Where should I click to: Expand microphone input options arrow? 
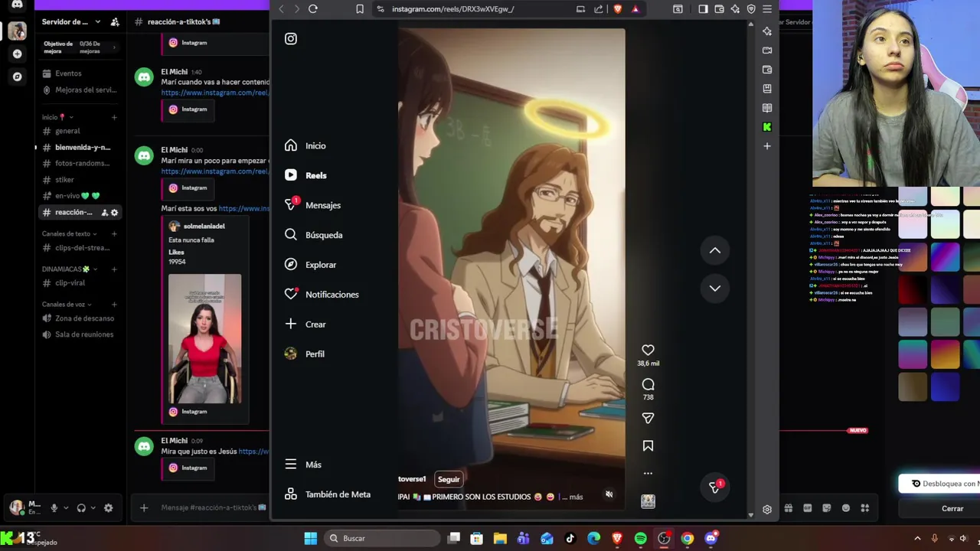click(66, 508)
